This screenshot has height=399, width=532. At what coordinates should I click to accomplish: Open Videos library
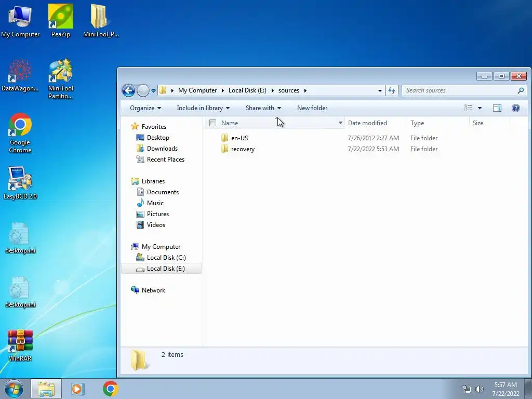coord(156,224)
